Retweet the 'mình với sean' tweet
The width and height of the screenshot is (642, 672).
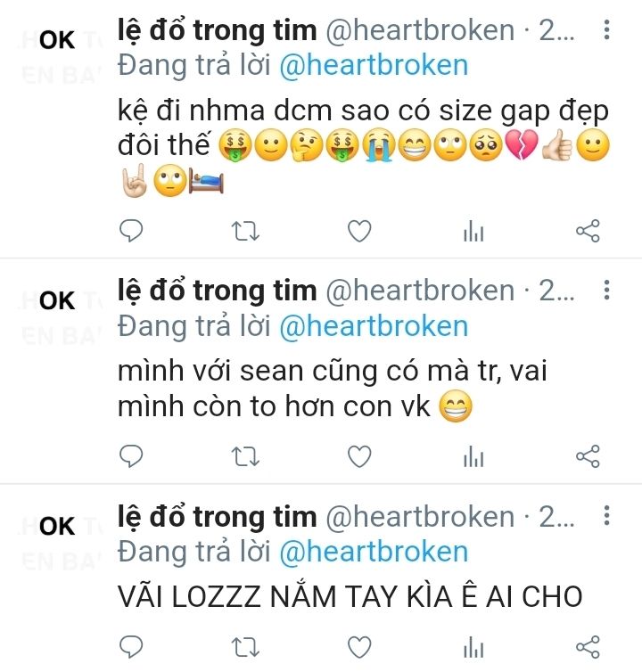245,456
